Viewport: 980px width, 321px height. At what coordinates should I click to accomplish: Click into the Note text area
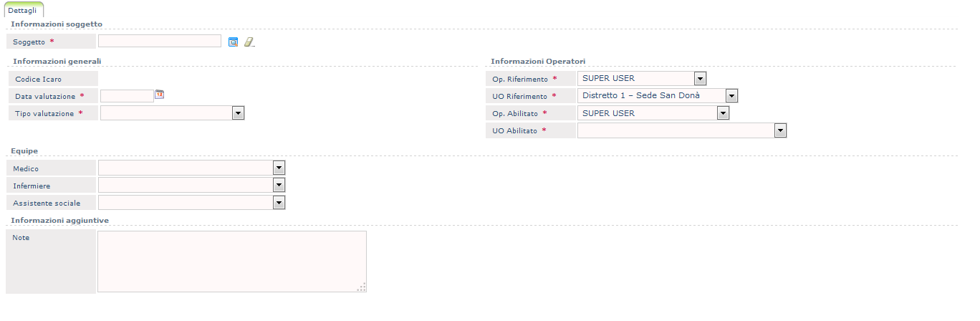(x=231, y=262)
